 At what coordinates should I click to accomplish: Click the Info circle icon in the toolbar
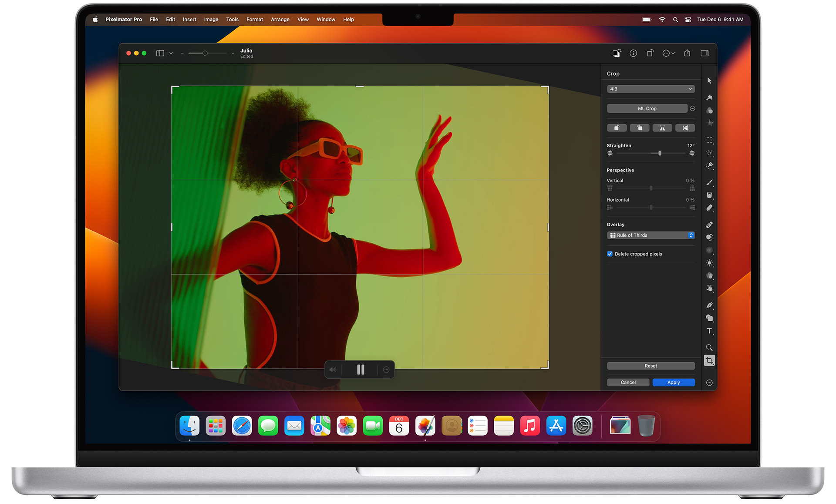(634, 53)
